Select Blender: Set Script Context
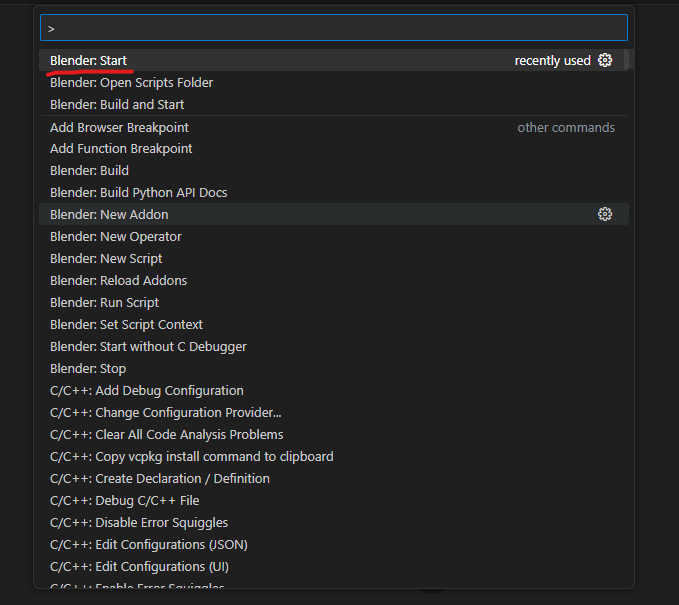 [x=334, y=324]
